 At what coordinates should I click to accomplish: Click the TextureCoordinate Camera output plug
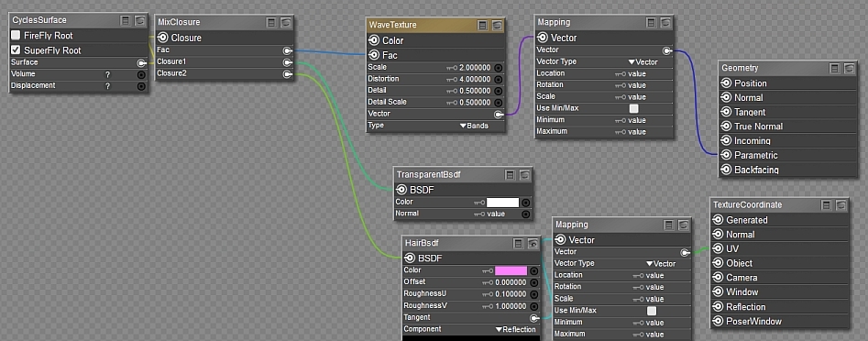tap(718, 278)
